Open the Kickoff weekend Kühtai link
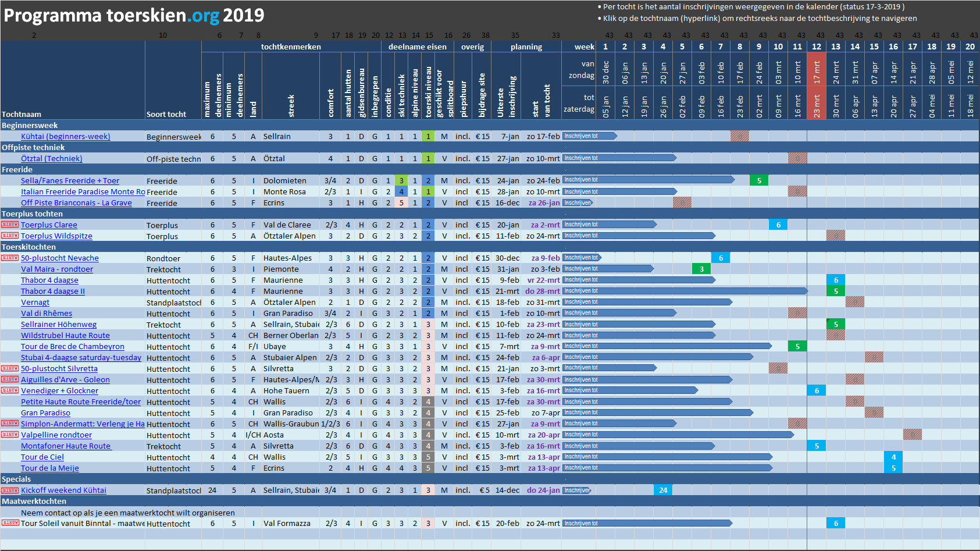 tap(63, 490)
